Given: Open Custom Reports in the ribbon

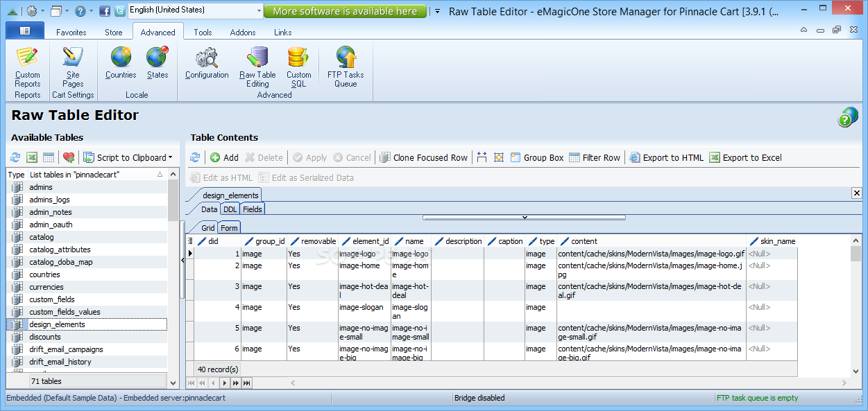Looking at the screenshot, I should click(28, 67).
